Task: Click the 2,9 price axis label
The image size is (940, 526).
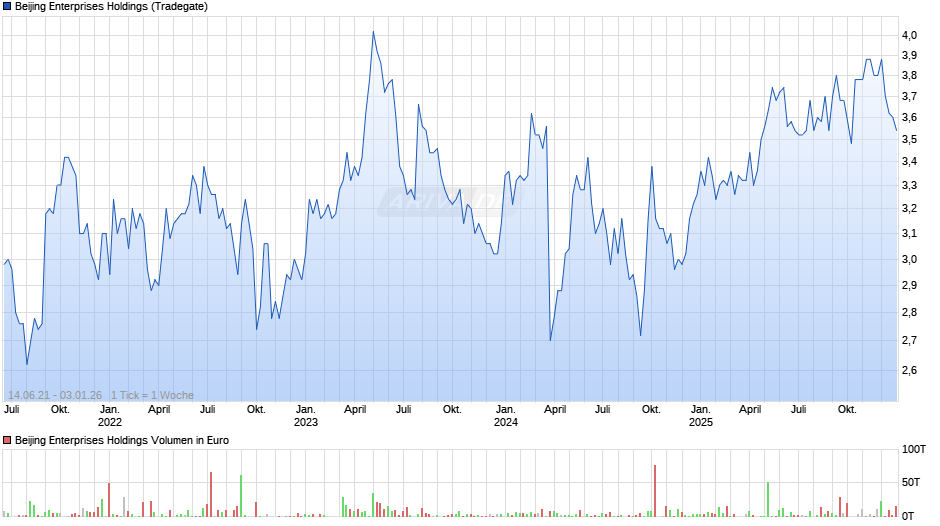Action: (x=909, y=285)
